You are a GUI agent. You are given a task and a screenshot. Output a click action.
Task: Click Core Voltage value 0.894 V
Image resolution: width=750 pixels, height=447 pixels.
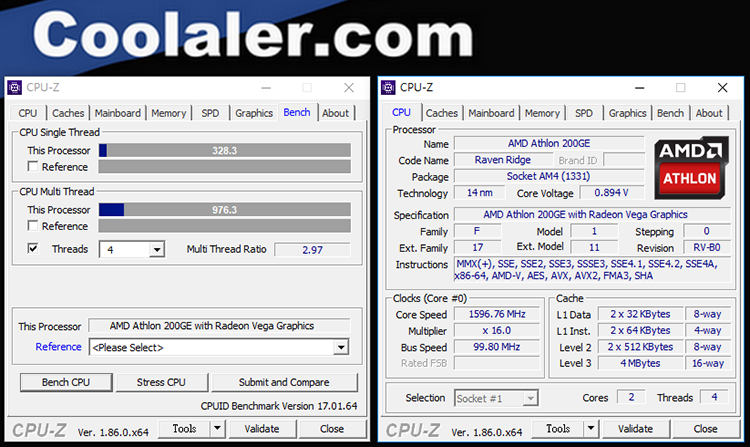pyautogui.click(x=611, y=193)
